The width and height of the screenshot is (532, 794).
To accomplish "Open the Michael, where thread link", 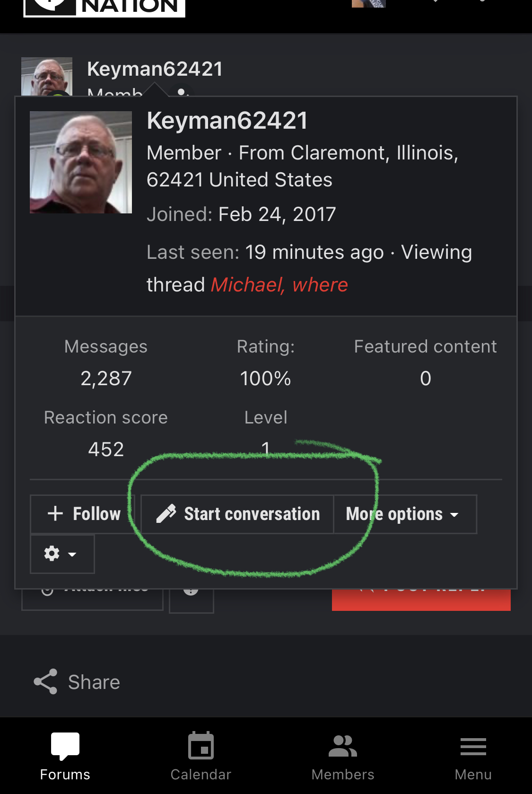I will [279, 285].
